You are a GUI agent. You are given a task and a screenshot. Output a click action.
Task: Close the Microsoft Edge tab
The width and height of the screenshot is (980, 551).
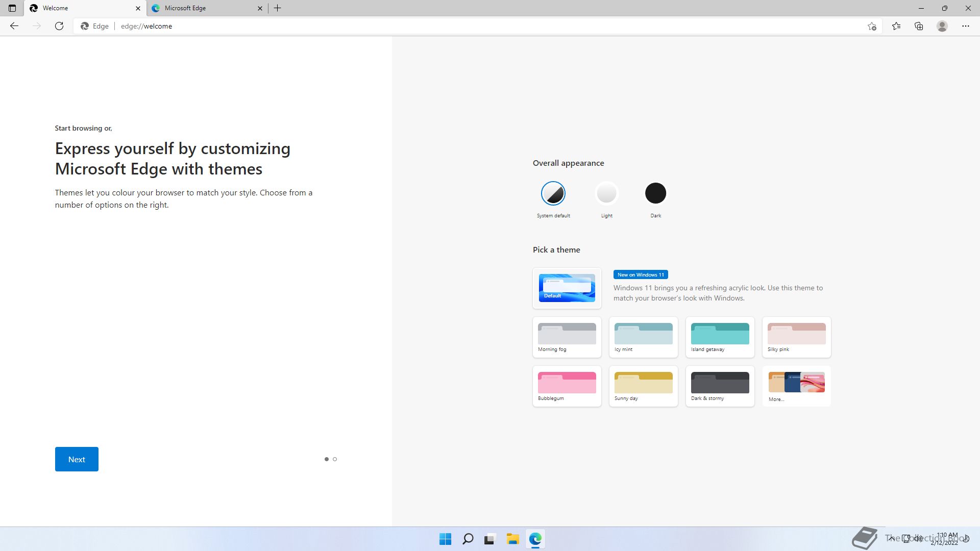260,8
